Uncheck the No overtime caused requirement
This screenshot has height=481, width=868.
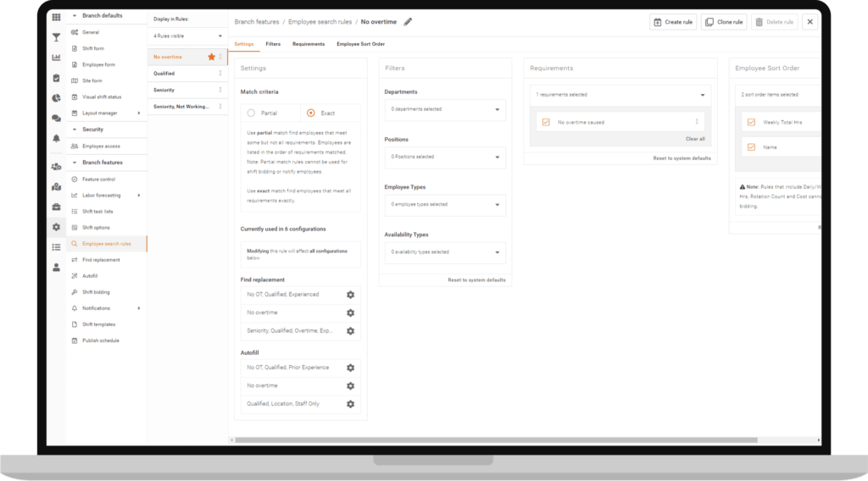(x=546, y=122)
